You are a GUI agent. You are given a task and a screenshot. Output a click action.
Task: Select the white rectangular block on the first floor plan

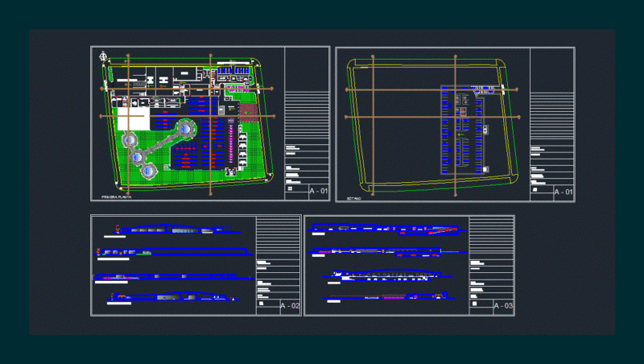(x=134, y=118)
